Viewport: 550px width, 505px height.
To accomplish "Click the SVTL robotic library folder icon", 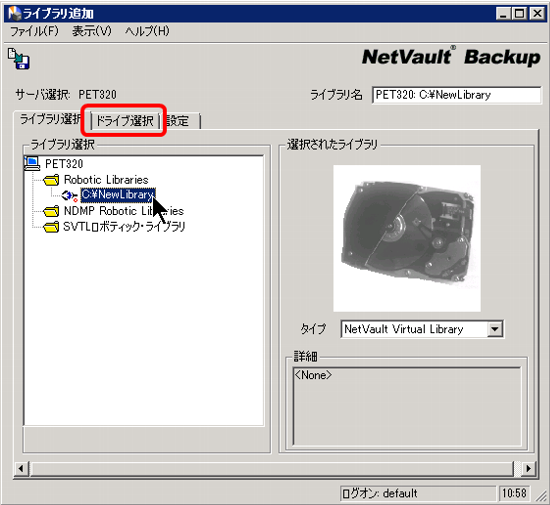I will click(51, 227).
